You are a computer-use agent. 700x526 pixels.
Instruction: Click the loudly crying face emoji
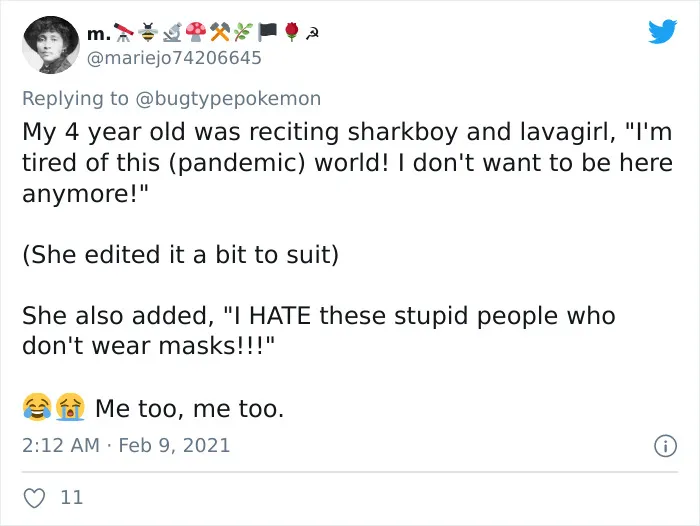(x=70, y=407)
